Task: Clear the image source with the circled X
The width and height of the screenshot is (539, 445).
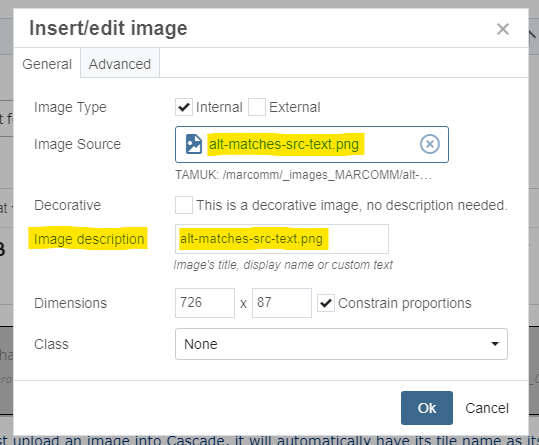Action: (x=430, y=144)
